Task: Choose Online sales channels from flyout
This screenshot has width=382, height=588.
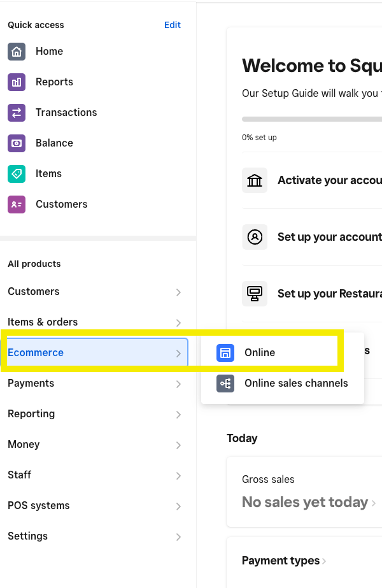Action: (x=296, y=384)
